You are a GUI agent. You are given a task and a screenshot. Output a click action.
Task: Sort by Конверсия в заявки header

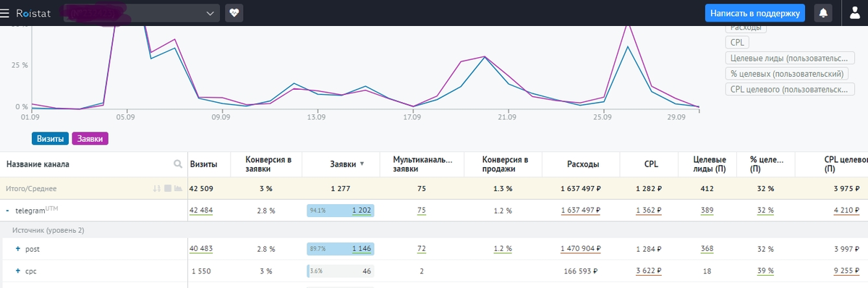point(268,164)
